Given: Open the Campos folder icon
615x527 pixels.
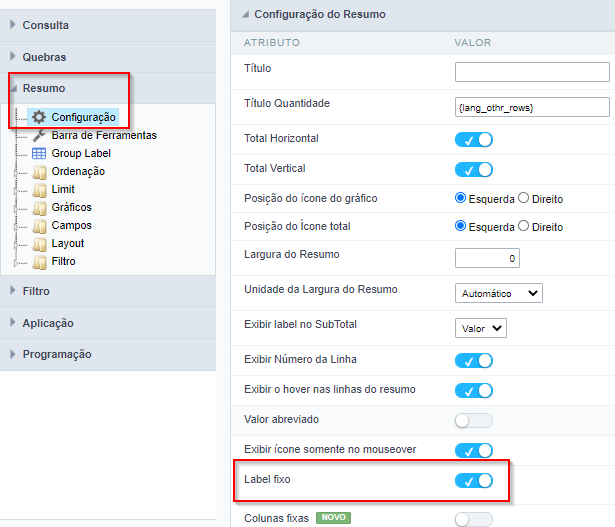Looking at the screenshot, I should 39,226.
